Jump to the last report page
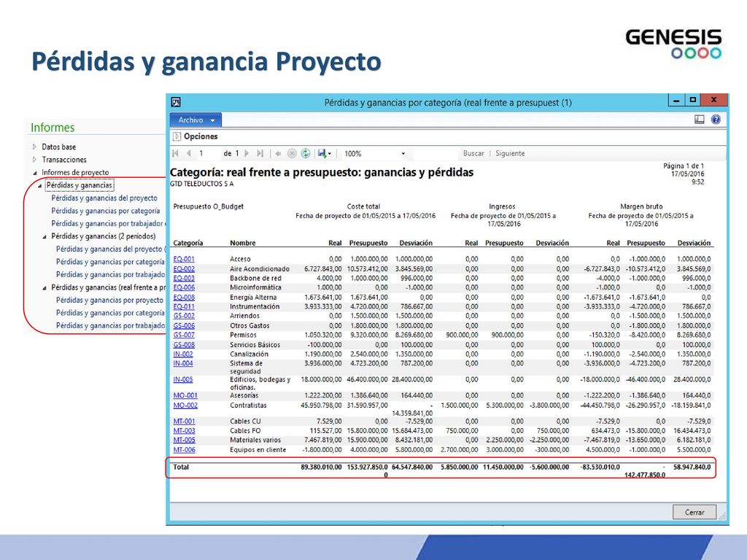This screenshot has height=560, width=747. click(x=260, y=153)
